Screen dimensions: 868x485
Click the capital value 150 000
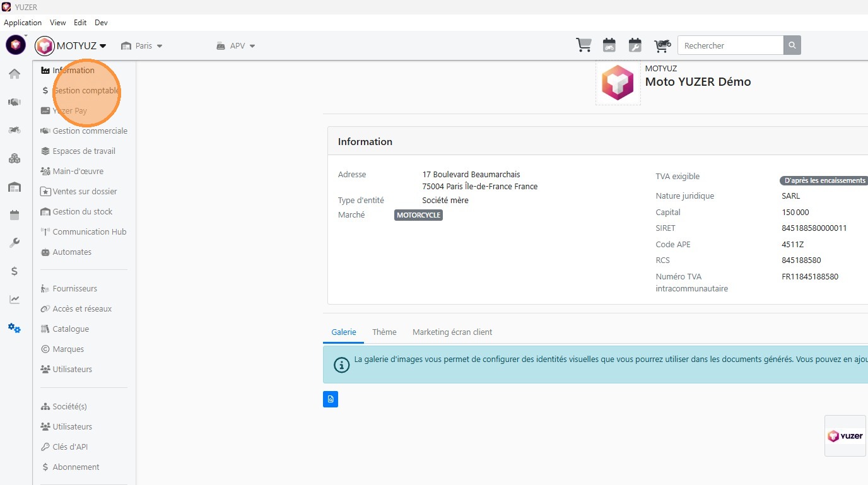pyautogui.click(x=795, y=213)
